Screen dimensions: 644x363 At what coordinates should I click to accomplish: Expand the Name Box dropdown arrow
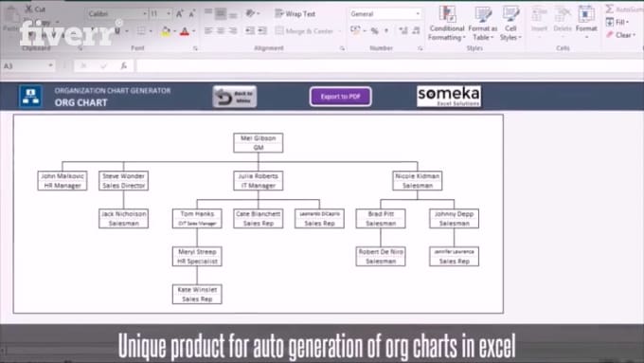(x=50, y=65)
